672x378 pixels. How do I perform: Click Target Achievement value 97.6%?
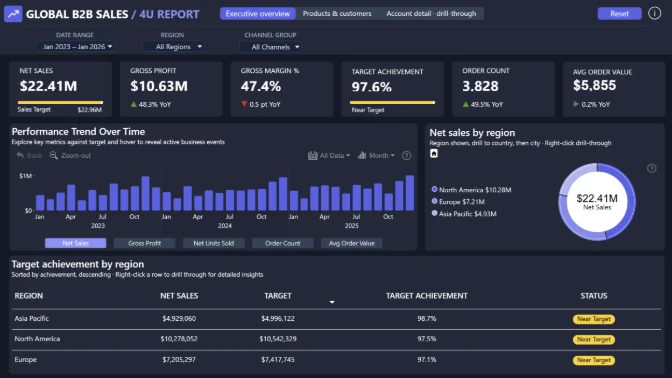coord(372,87)
